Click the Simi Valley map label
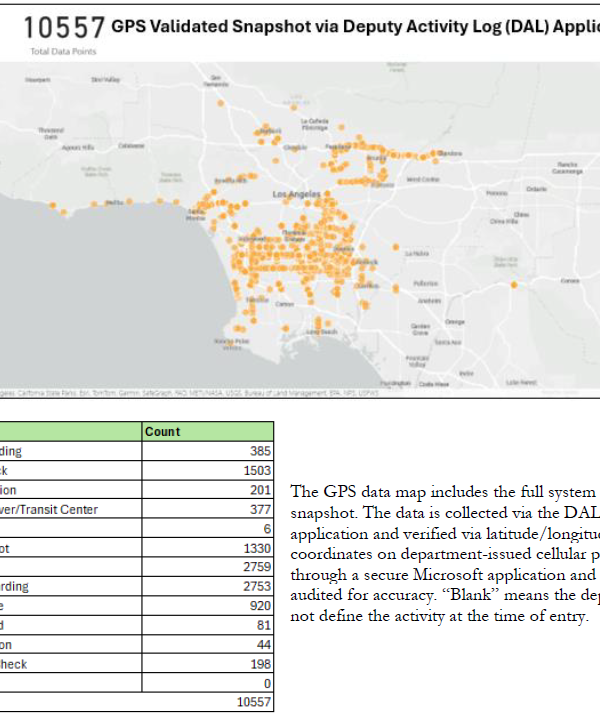 click(104, 77)
